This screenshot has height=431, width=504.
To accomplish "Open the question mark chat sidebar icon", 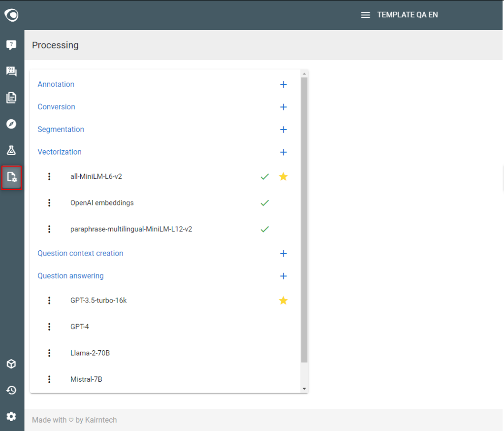I will (x=11, y=45).
